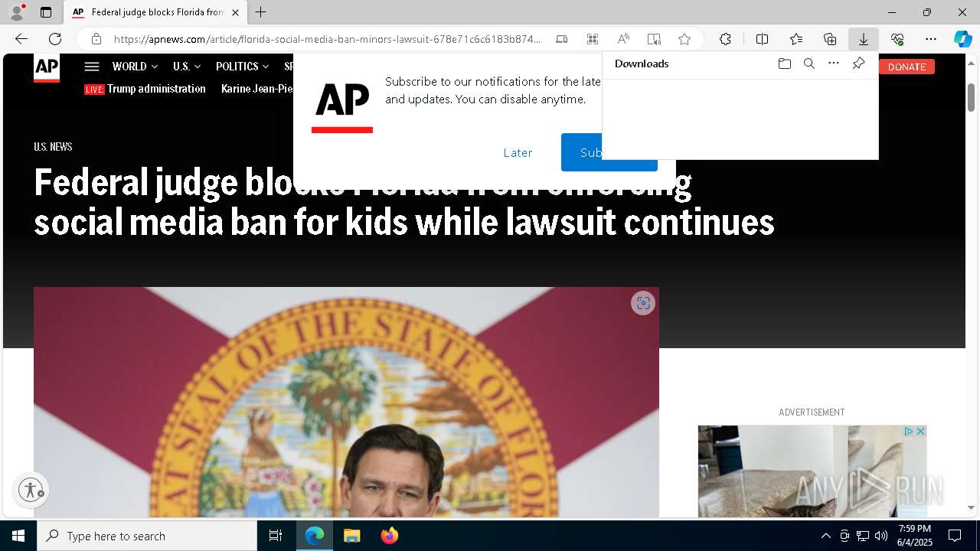Select the Federal judge blocks Florida tab

[155, 12]
